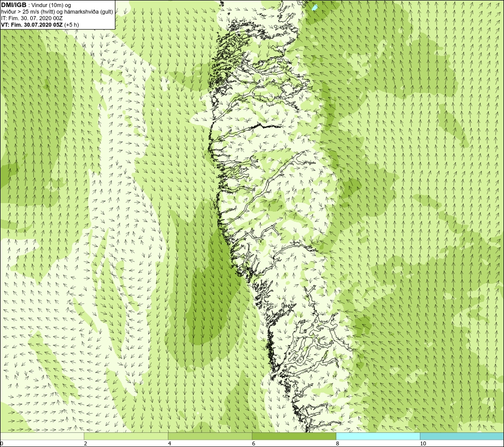Click the "IT: Fim. 30. 07. 2020 00Z" line

32,18
